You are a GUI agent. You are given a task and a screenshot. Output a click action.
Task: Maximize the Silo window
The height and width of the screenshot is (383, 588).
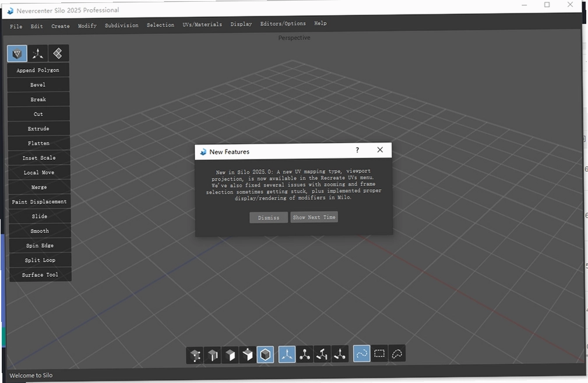(x=547, y=5)
